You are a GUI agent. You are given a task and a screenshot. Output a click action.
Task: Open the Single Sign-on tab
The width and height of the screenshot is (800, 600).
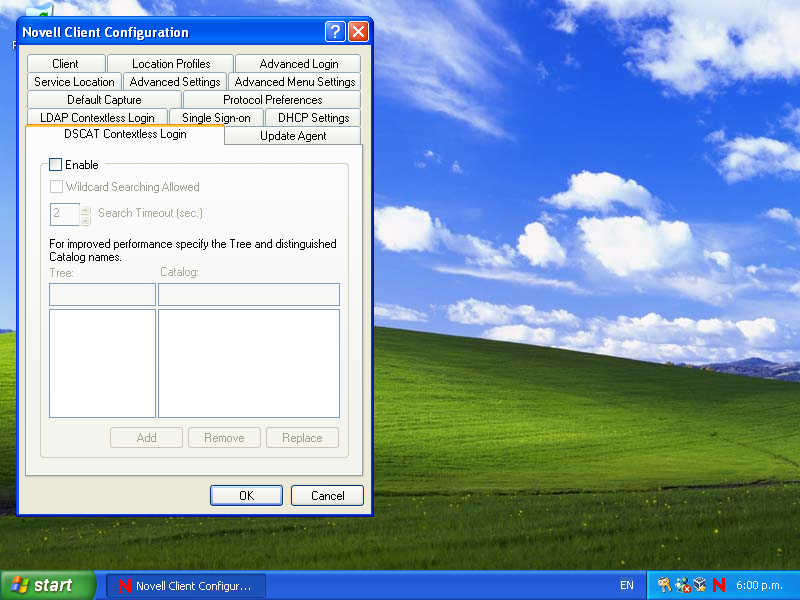[216, 117]
